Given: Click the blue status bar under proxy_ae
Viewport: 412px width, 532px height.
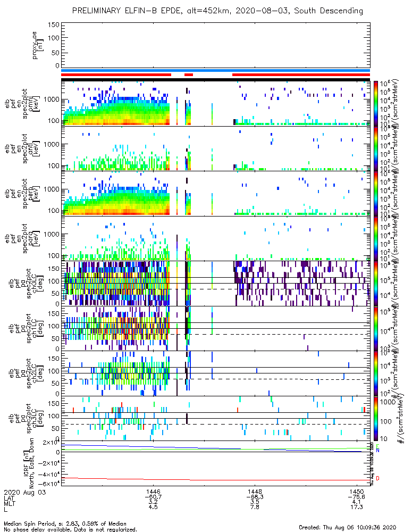Looking at the screenshot, I should [215, 71].
